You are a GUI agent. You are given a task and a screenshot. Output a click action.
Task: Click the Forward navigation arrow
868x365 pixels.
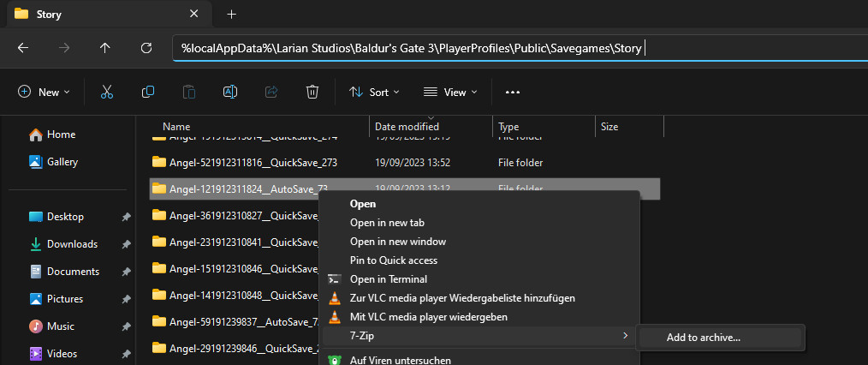point(64,48)
